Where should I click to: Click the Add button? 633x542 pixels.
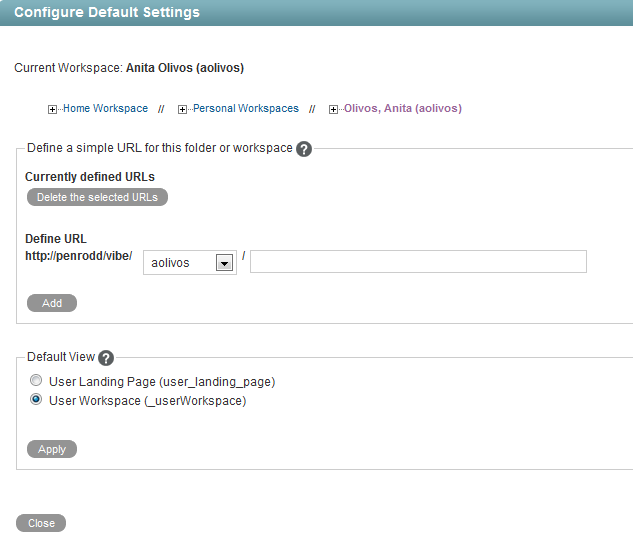coord(52,303)
